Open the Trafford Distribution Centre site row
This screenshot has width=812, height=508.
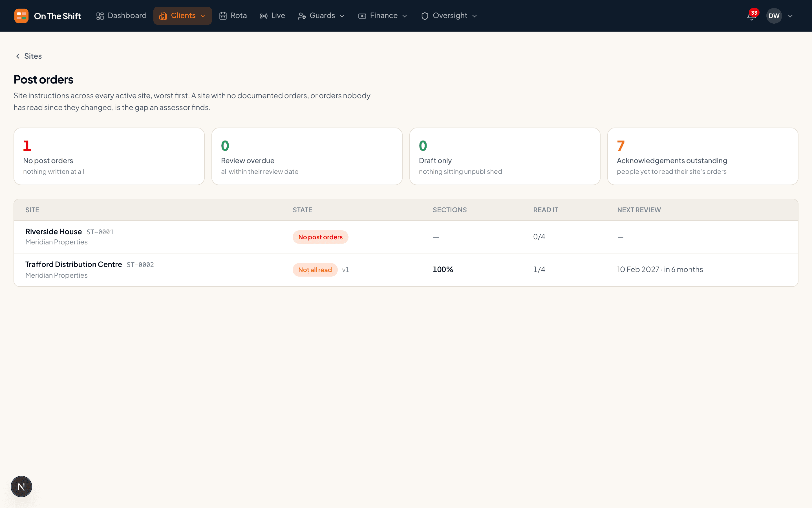[x=406, y=270]
